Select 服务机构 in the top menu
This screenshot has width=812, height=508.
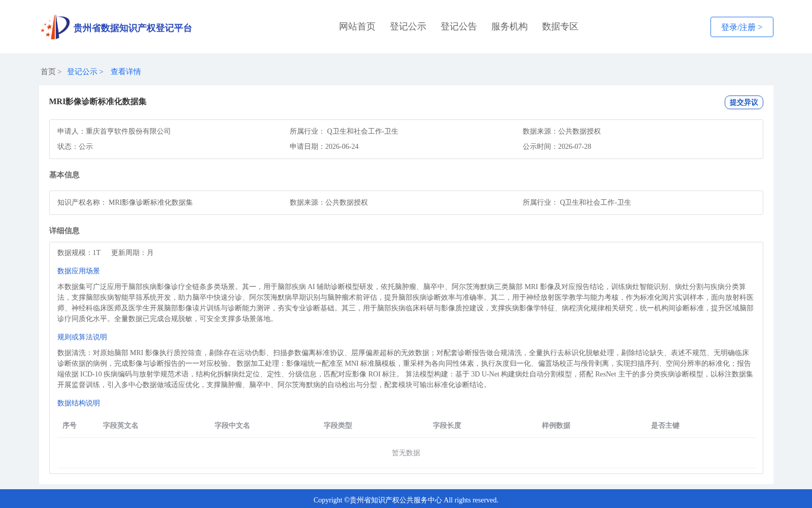510,26
